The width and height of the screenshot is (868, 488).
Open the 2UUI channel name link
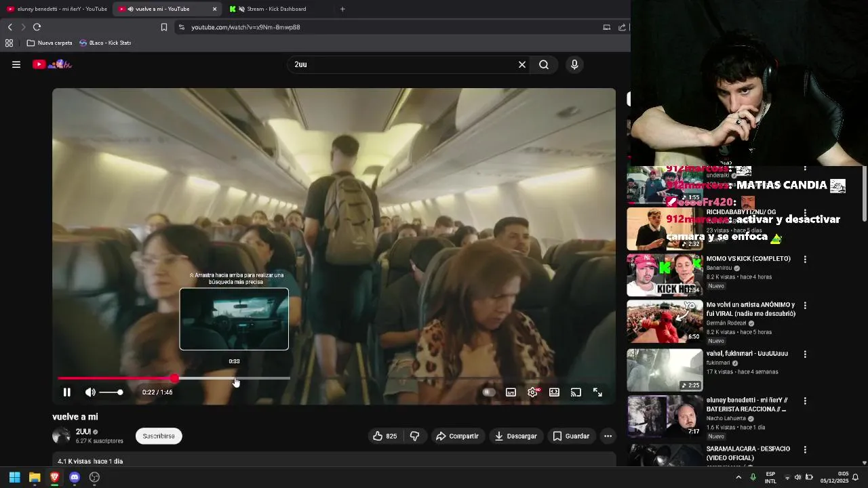pyautogui.click(x=83, y=432)
